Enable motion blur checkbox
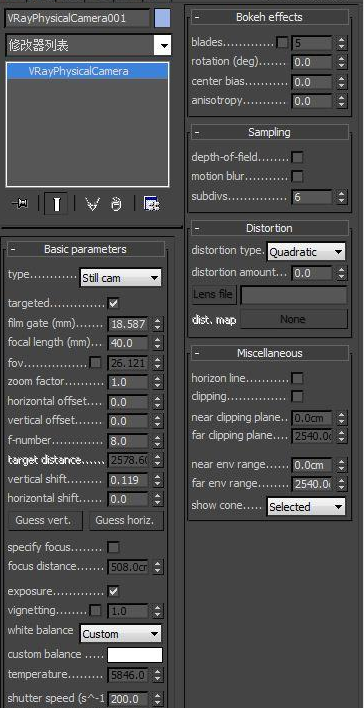The image size is (364, 708). tap(297, 177)
